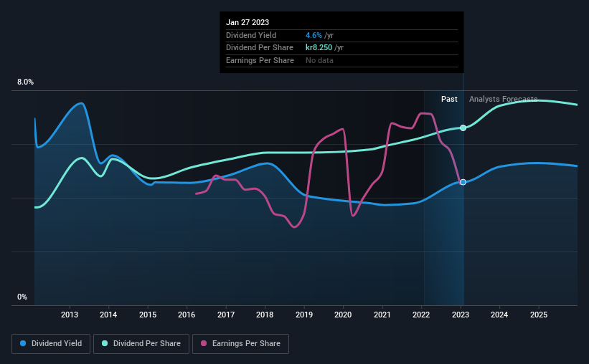Screen dimensions: 589x364
Task: Select the teal data point marker at 2023
Action: (x=463, y=128)
